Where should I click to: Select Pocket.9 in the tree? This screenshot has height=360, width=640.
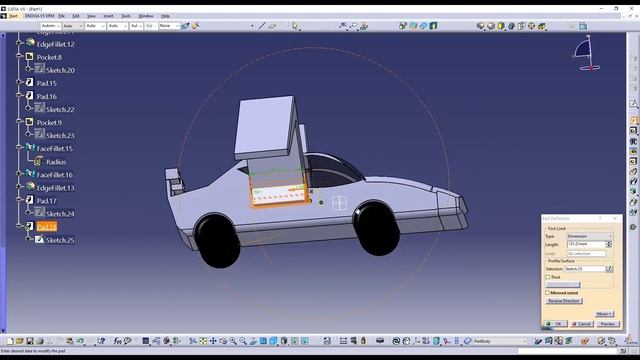pos(49,122)
